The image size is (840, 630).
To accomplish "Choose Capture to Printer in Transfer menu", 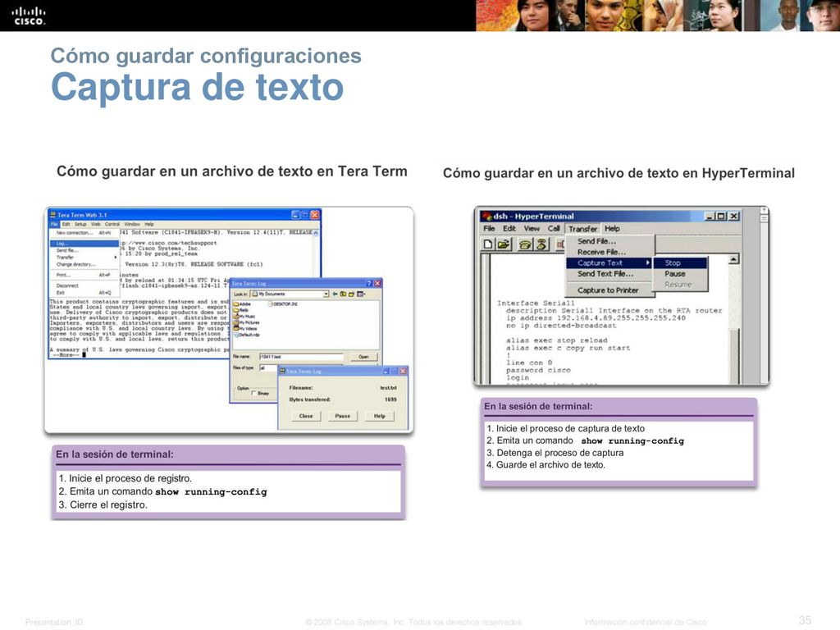I will coord(610,290).
